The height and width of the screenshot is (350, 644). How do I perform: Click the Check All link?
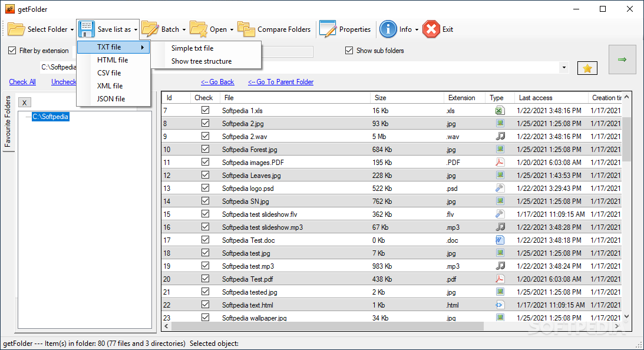pyautogui.click(x=22, y=82)
